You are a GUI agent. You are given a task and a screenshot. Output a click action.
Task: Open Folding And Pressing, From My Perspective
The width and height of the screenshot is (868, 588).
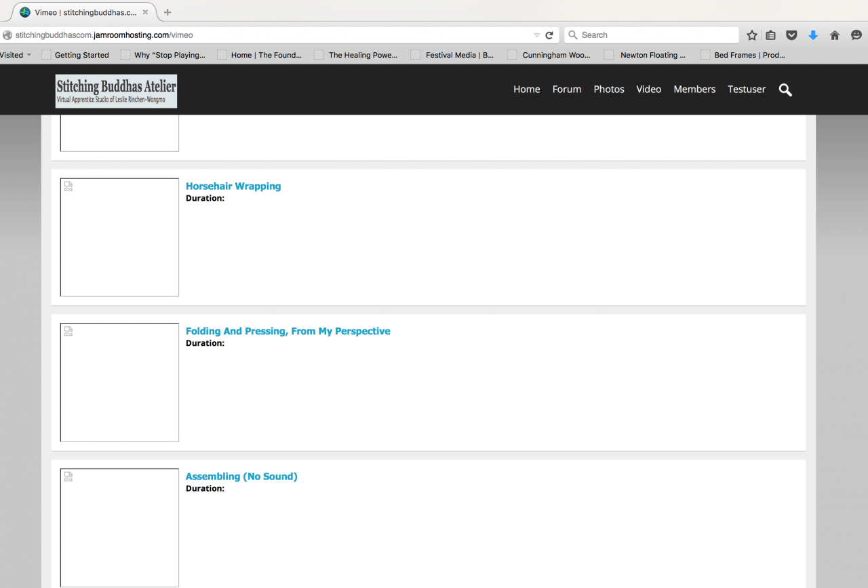[x=288, y=331]
